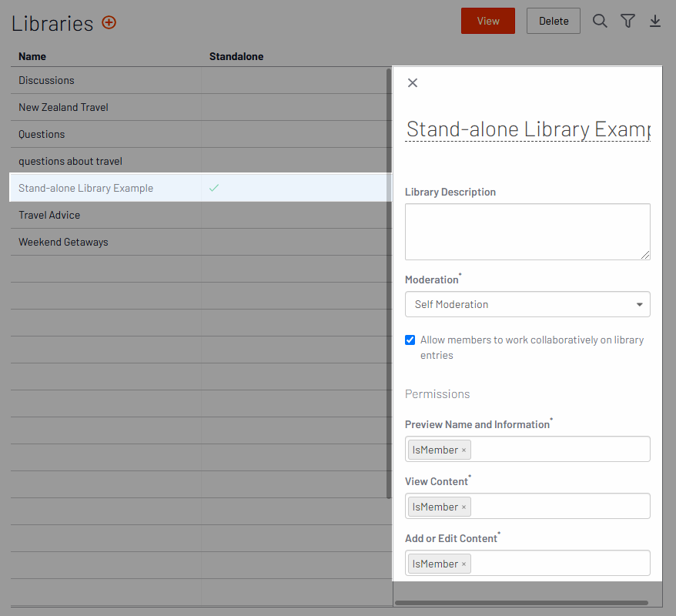Click the filter funnel icon
676x616 pixels.
pos(627,22)
